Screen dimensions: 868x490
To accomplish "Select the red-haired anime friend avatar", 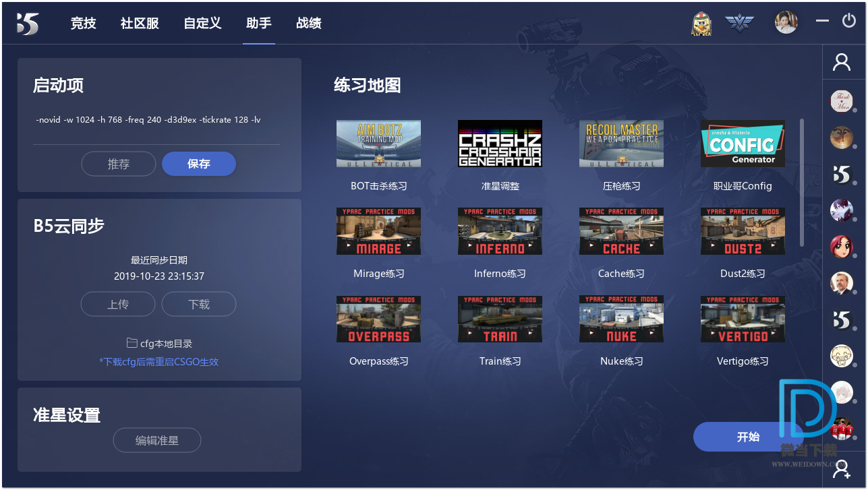I will pos(842,247).
